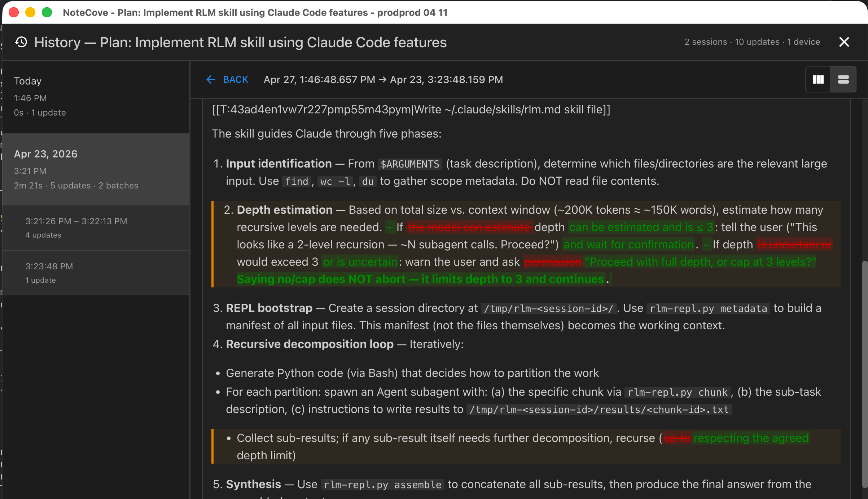Click the '4 updates' label in sidebar
Viewport: 868px width, 499px height.
coord(43,235)
